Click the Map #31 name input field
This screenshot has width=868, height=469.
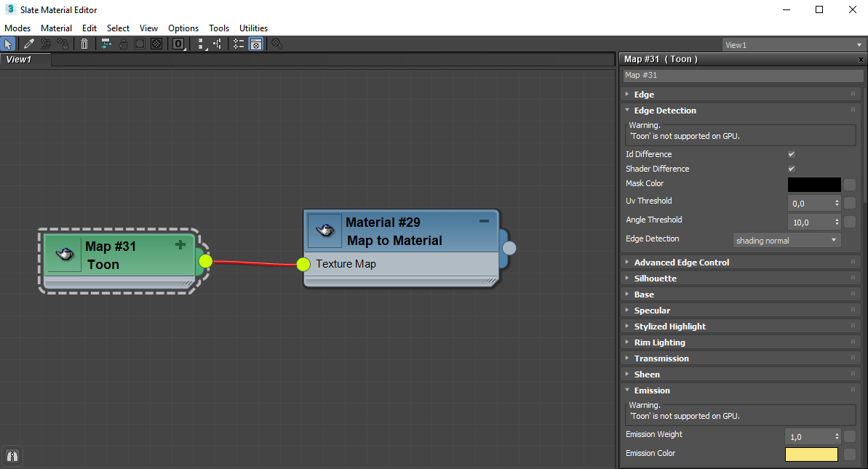743,75
